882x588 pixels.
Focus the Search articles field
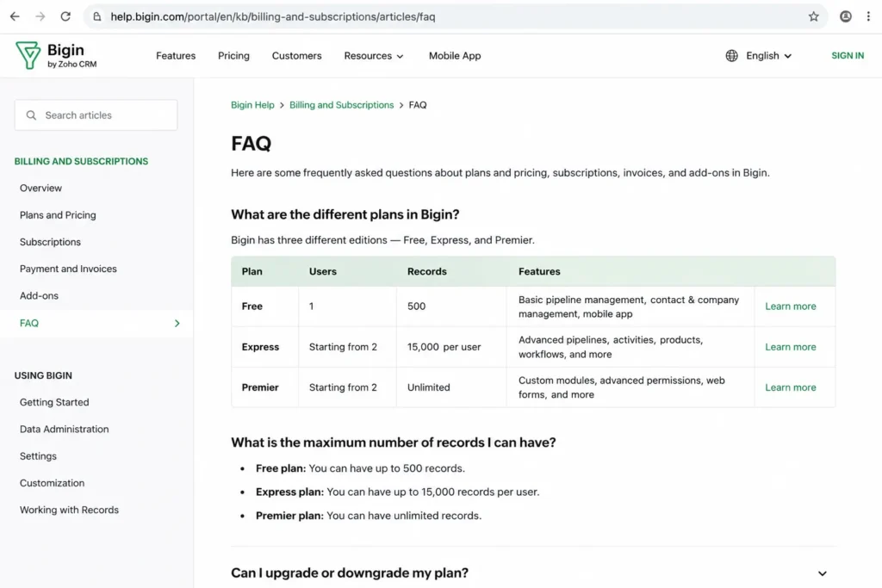pos(96,115)
